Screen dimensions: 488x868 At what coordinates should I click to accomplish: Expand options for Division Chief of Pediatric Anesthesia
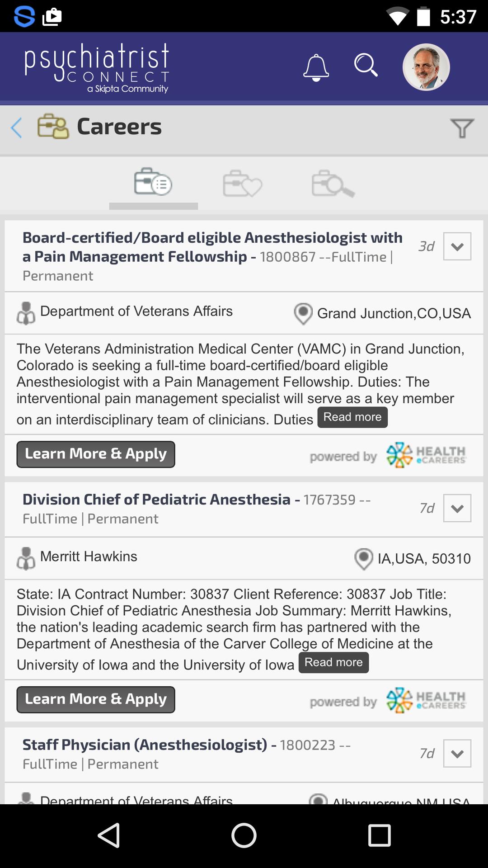click(x=457, y=508)
